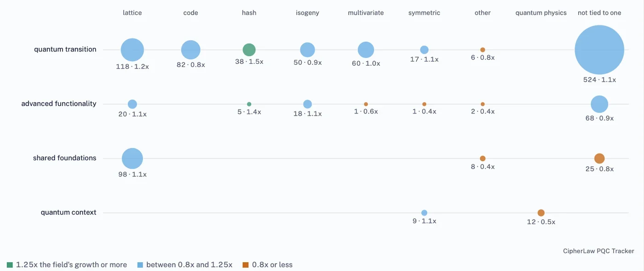
Task: Select the largest bubble labeled 524
Action: [599, 50]
